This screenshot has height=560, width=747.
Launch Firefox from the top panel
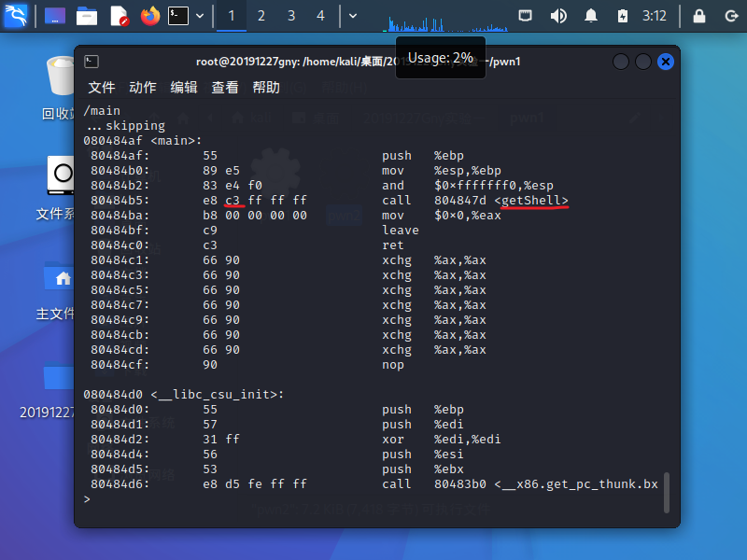tap(150, 16)
